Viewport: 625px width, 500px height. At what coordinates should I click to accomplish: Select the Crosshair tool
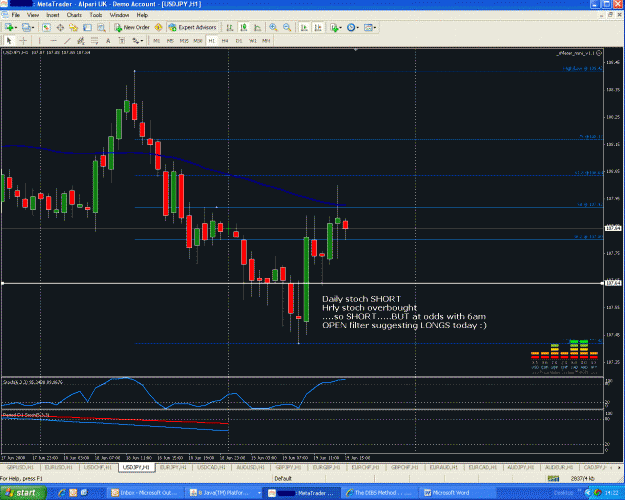pos(23,41)
